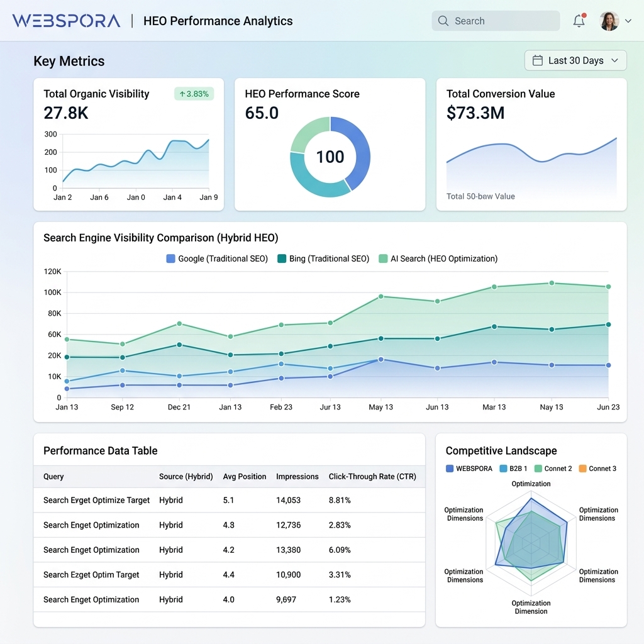Toggle Connet 3 legend swatch
The image size is (644, 644).
point(582,469)
